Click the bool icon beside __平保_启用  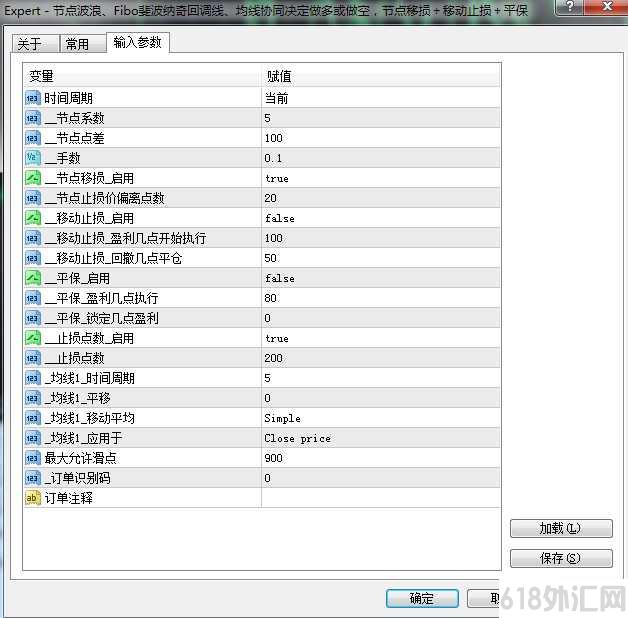point(33,278)
